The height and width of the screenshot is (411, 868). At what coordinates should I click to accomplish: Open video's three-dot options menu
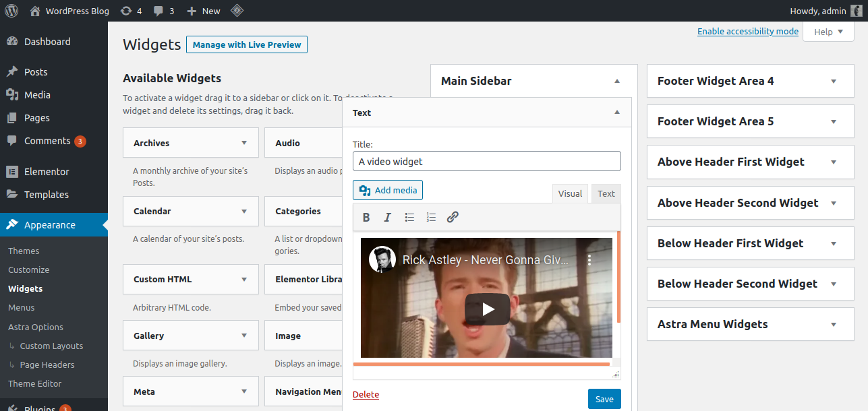click(x=589, y=259)
